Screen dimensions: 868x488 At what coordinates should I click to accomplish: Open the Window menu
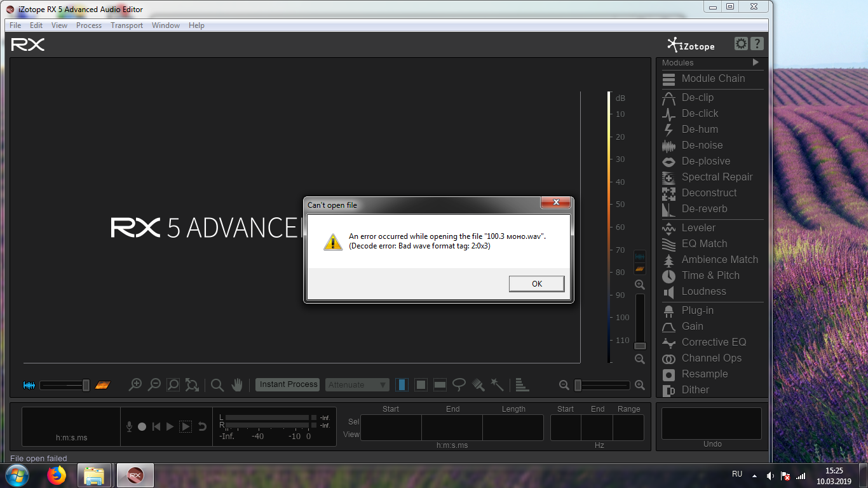[166, 25]
